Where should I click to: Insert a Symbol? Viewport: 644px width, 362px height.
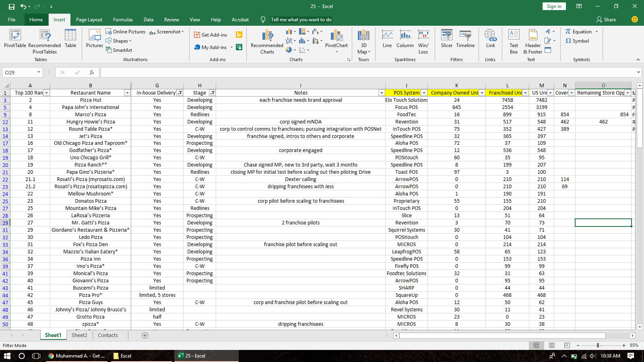[579, 41]
